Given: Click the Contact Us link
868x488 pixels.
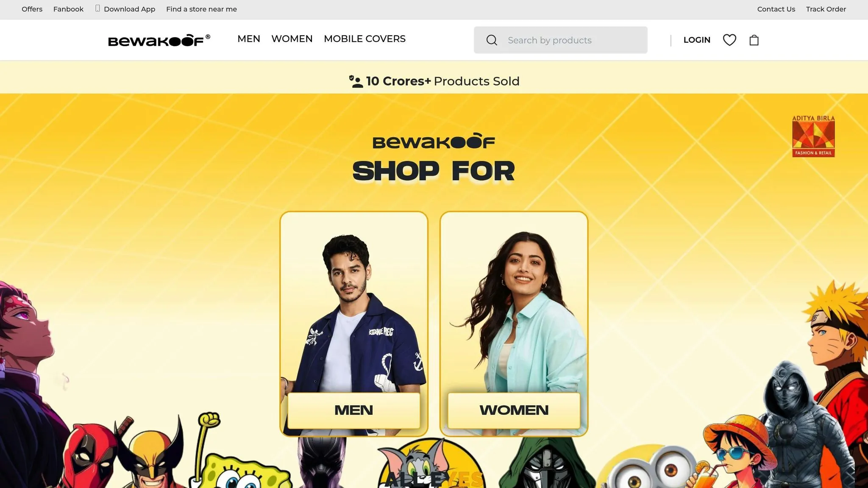Looking at the screenshot, I should pos(776,9).
